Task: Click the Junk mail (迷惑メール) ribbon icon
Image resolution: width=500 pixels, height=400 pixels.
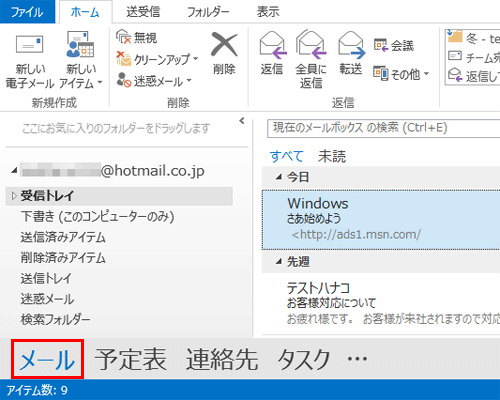Action: click(123, 80)
